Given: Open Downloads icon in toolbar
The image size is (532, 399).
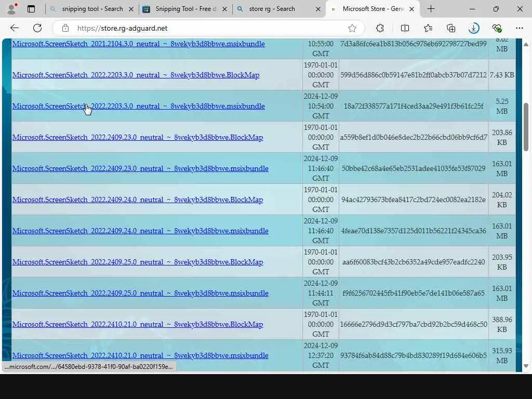Looking at the screenshot, I should [x=474, y=28].
